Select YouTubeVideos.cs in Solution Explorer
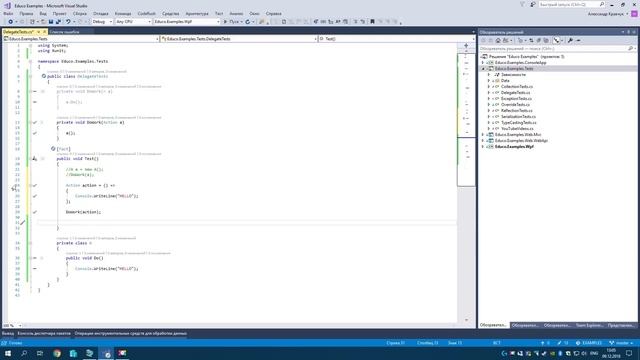Viewport: 640px width, 360px height. 517,129
